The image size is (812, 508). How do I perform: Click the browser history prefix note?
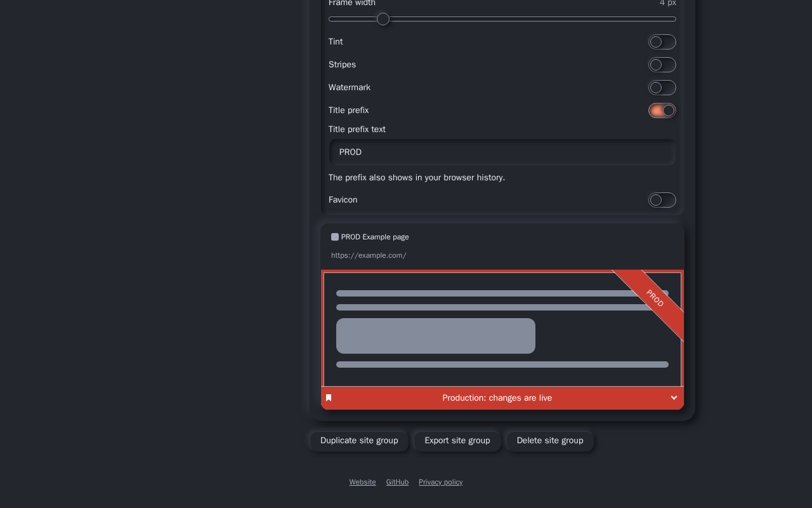417,178
